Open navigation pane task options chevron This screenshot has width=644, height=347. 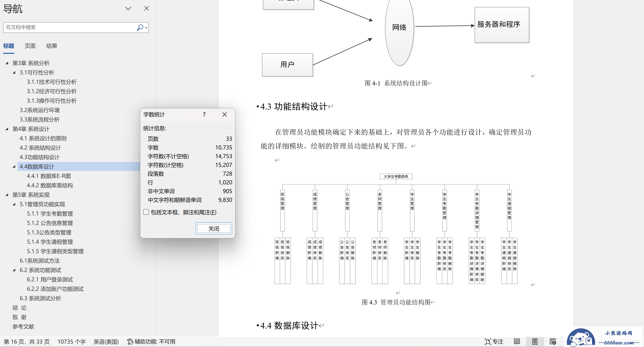(x=128, y=9)
